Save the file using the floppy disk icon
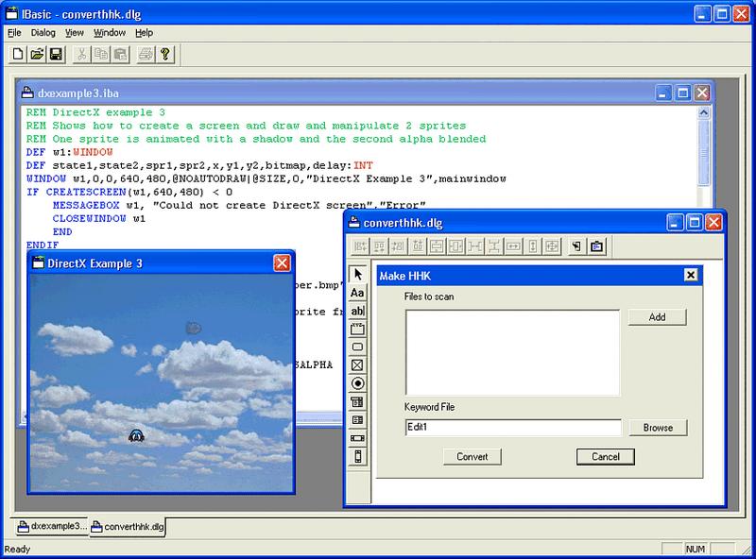This screenshot has width=756, height=559. point(56,56)
